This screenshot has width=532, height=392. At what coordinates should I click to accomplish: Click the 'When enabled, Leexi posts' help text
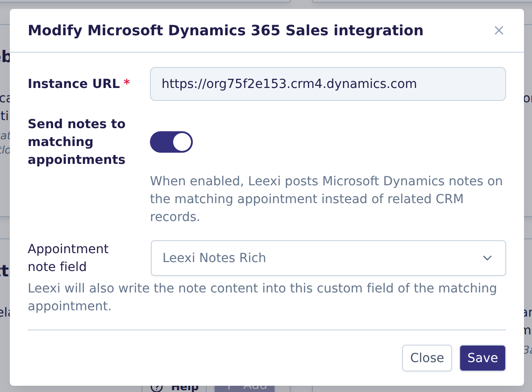coord(326,199)
